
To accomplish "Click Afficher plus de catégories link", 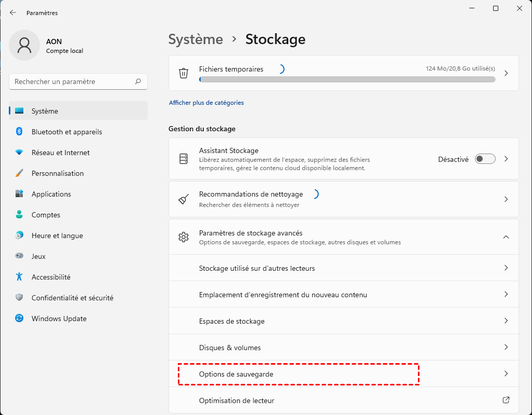I will click(x=206, y=103).
